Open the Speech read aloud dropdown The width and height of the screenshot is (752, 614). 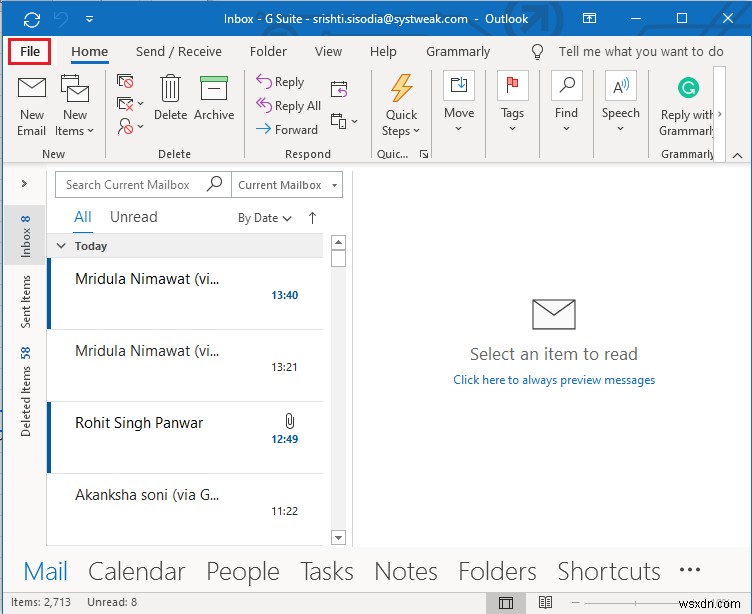(621, 102)
